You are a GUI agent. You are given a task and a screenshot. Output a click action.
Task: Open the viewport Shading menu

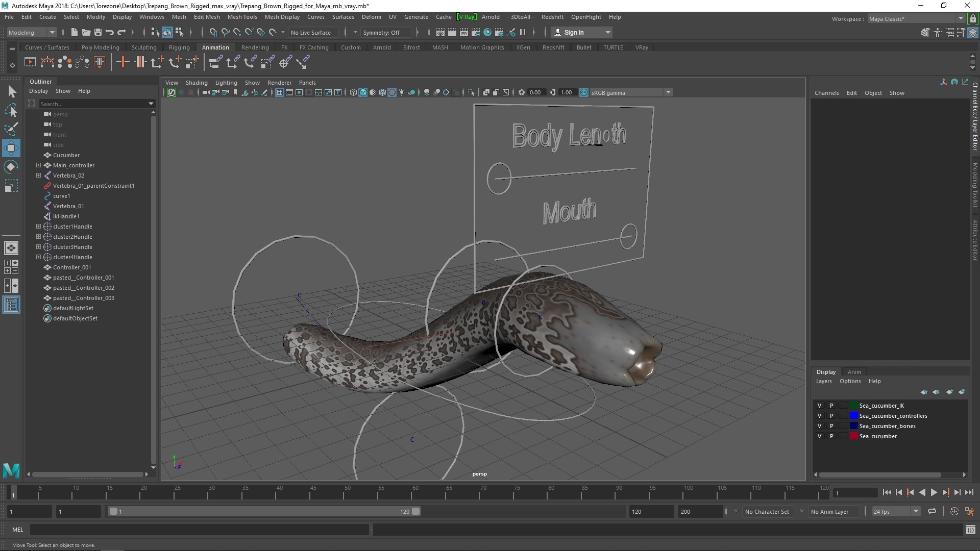197,83
